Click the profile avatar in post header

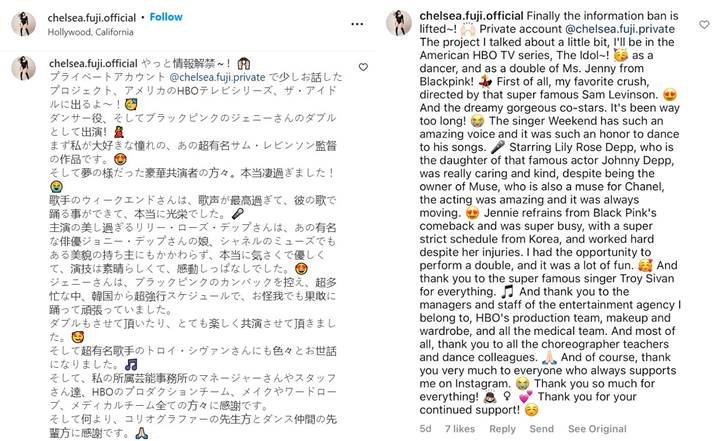coord(23,23)
